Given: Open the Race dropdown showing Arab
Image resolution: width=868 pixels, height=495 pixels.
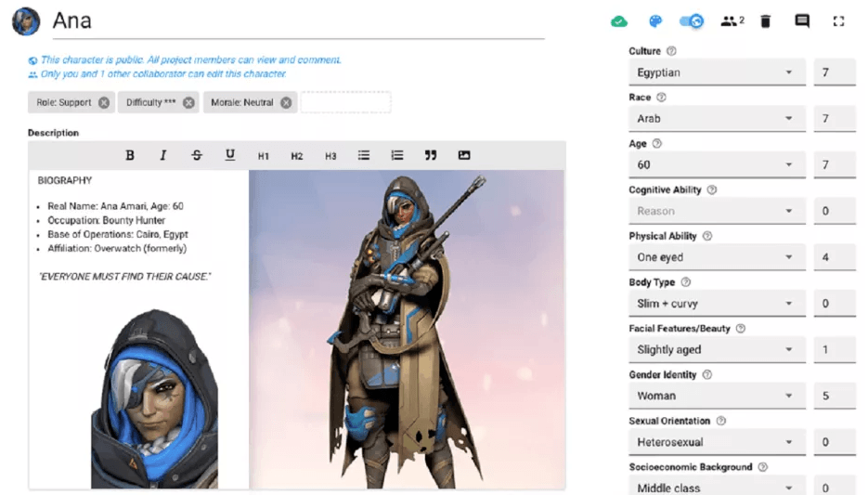Looking at the screenshot, I should point(717,119).
